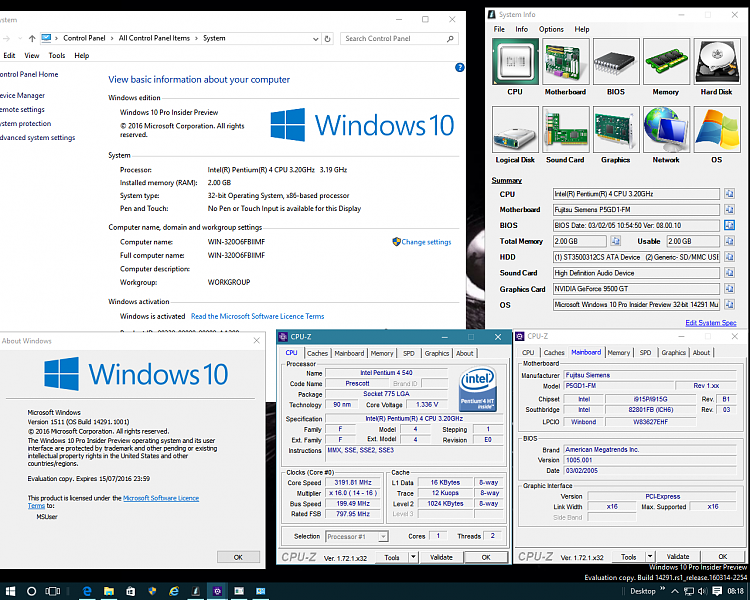Click detail icon beside OS summary field
The height and width of the screenshot is (600, 750).
(729, 304)
